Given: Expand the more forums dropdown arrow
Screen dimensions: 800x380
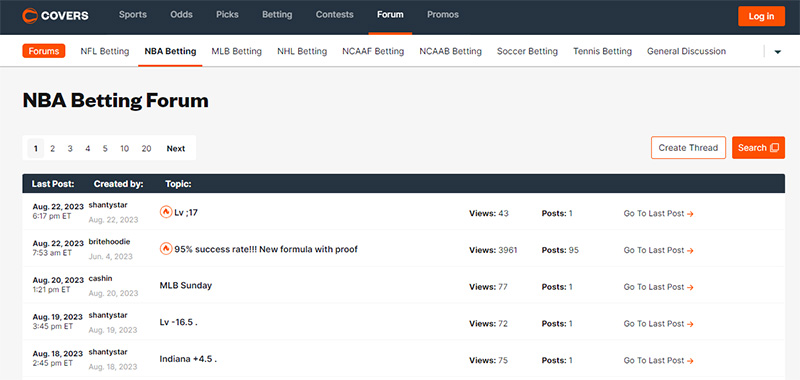Looking at the screenshot, I should point(778,52).
